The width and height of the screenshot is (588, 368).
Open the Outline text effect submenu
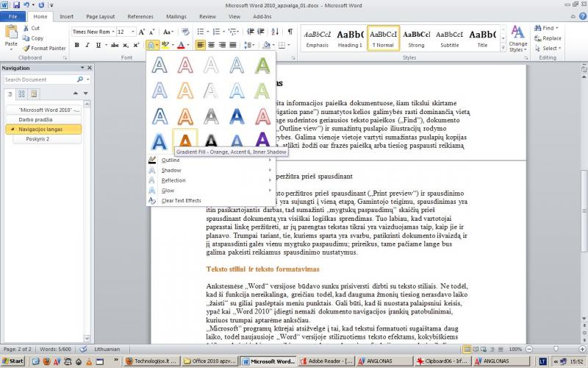pos(211,160)
